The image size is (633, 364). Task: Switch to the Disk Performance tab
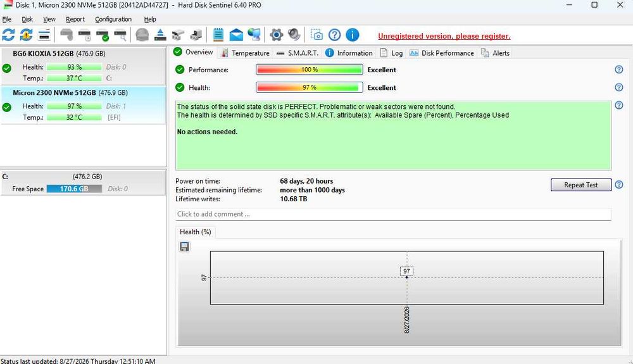442,53
